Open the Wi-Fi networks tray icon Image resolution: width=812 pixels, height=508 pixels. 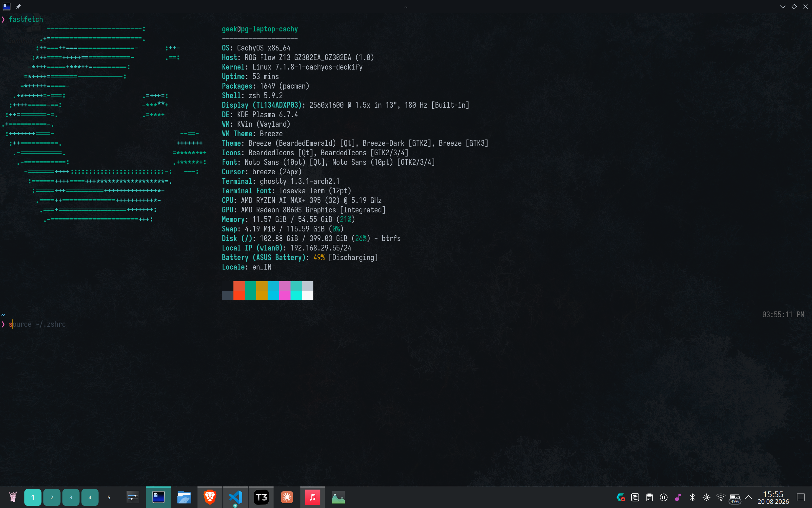[720, 497]
